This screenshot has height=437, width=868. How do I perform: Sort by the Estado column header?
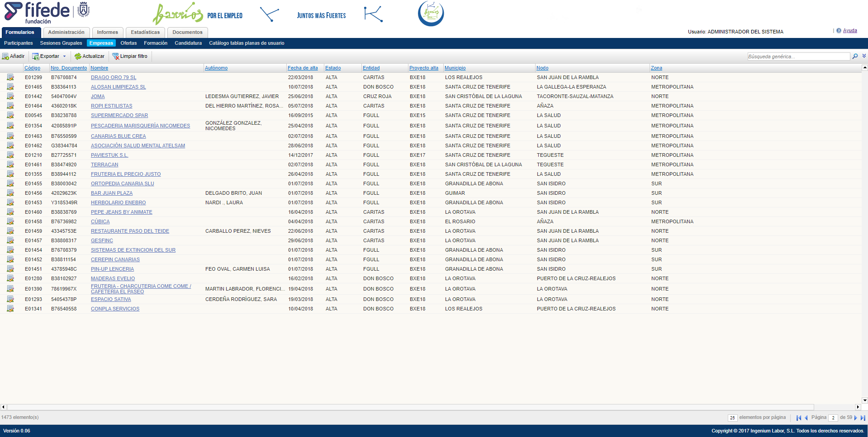[333, 68]
